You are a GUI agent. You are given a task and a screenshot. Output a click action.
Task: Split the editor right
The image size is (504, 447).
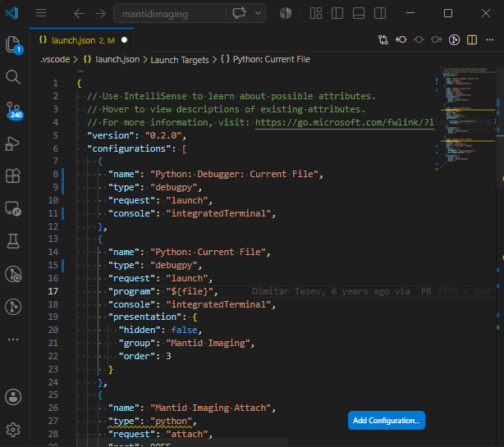pyautogui.click(x=472, y=40)
